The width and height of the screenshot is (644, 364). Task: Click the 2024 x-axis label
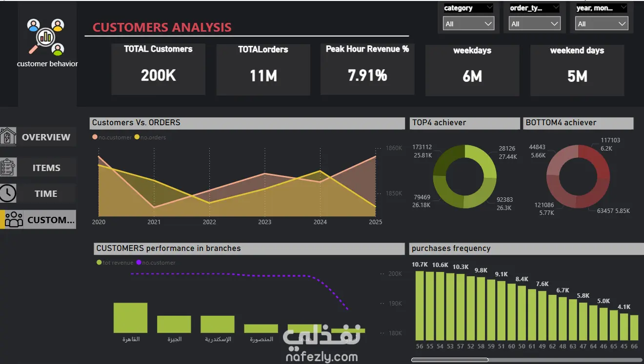[320, 222]
